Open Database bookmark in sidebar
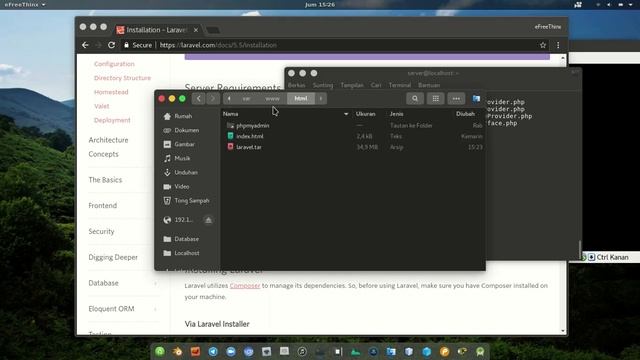This screenshot has height=360, width=640. click(188, 239)
